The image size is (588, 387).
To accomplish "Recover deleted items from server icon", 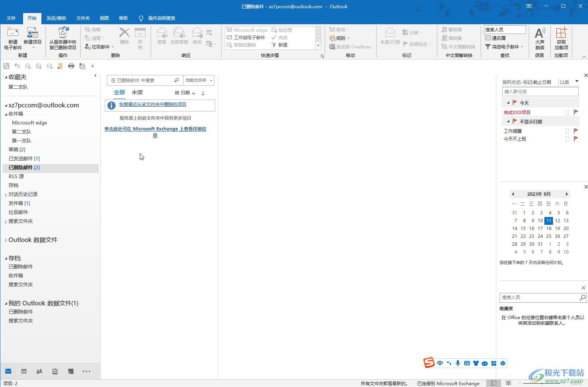I will (x=63, y=33).
